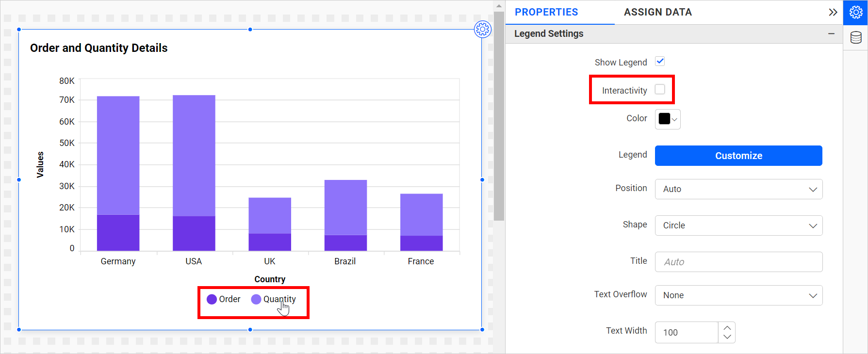Click the Quantity legend circle marker
The width and height of the screenshot is (868, 354).
(x=256, y=299)
